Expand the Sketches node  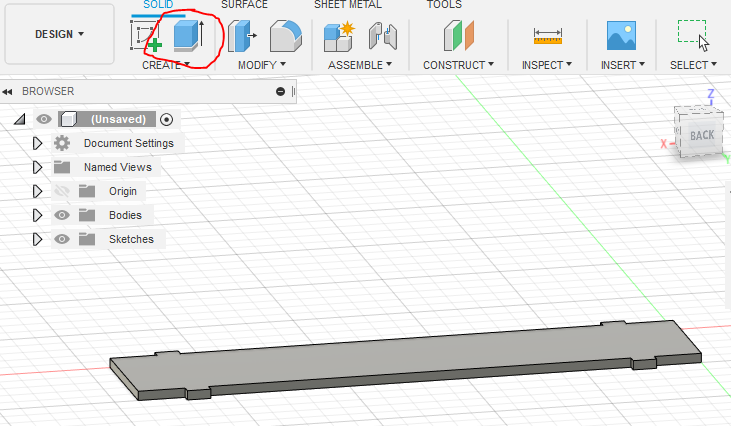pyautogui.click(x=37, y=239)
